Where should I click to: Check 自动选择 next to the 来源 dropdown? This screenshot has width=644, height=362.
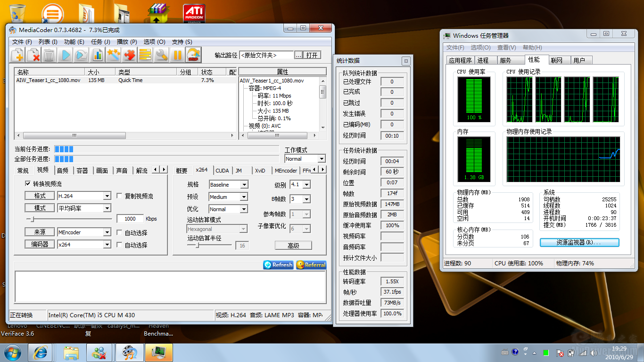[x=119, y=232]
